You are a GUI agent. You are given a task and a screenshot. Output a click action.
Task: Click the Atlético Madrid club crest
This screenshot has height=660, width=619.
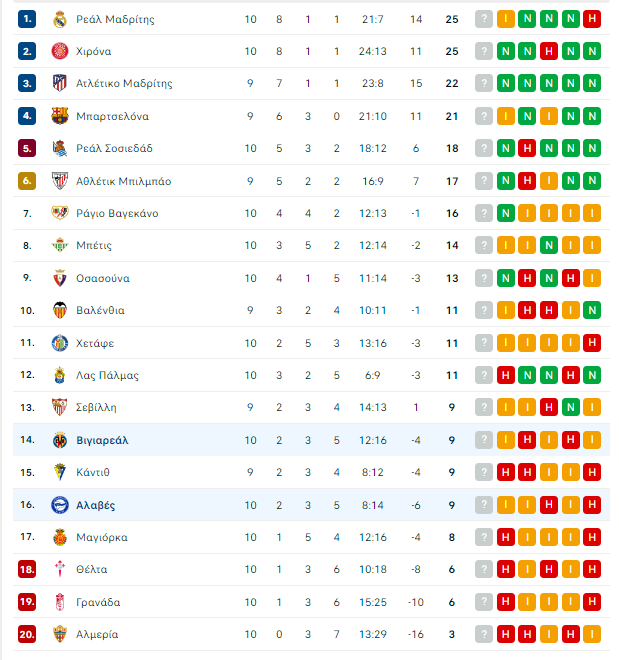60,83
